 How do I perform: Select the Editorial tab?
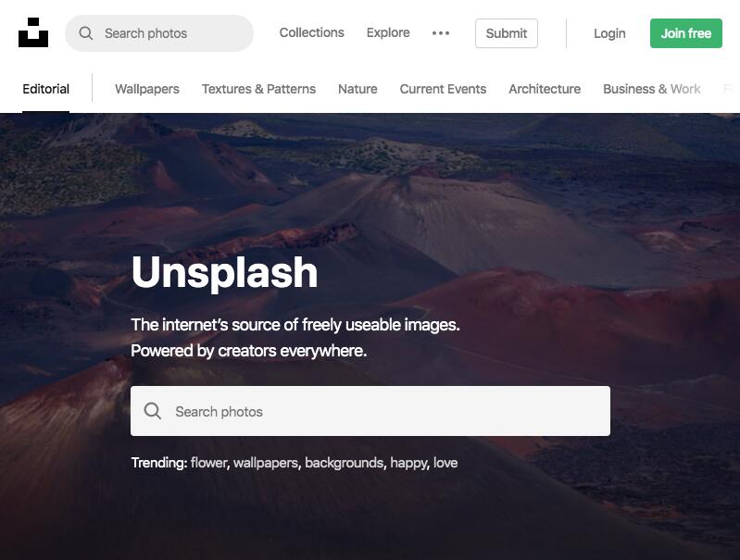tap(45, 89)
